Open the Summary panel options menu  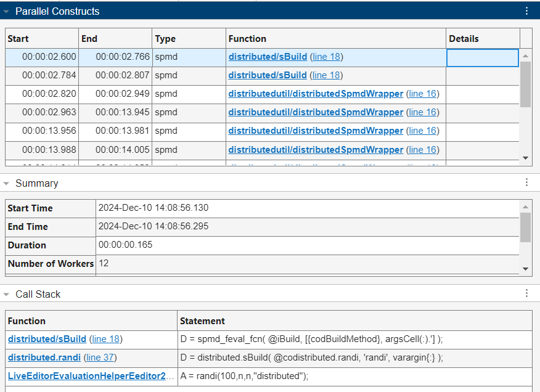click(526, 182)
